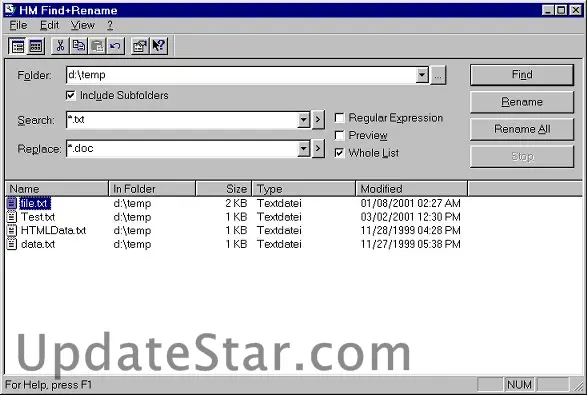The height and width of the screenshot is (395, 587).
Task: Expand the Folder path dropdown
Action: click(x=422, y=75)
